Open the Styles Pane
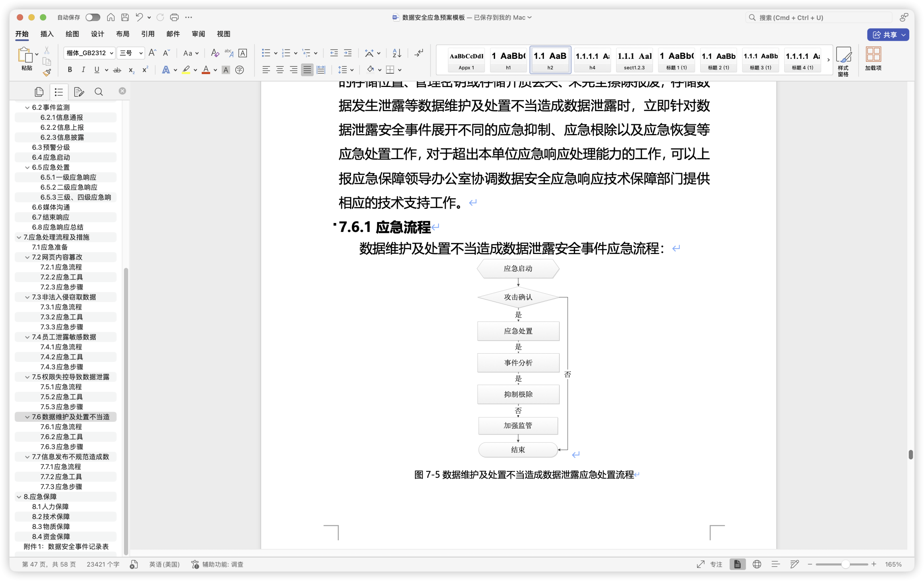This screenshot has width=924, height=581. tap(843, 61)
